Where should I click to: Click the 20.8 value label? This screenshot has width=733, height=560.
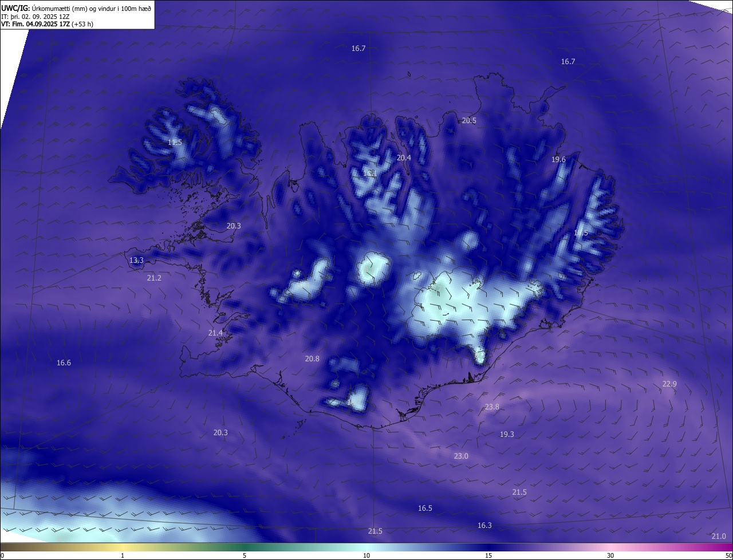[x=312, y=359]
